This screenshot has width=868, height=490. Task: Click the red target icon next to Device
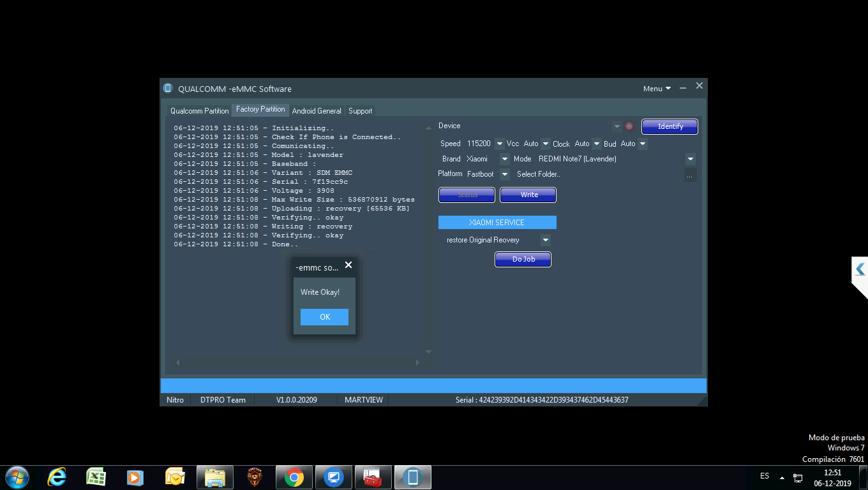629,126
